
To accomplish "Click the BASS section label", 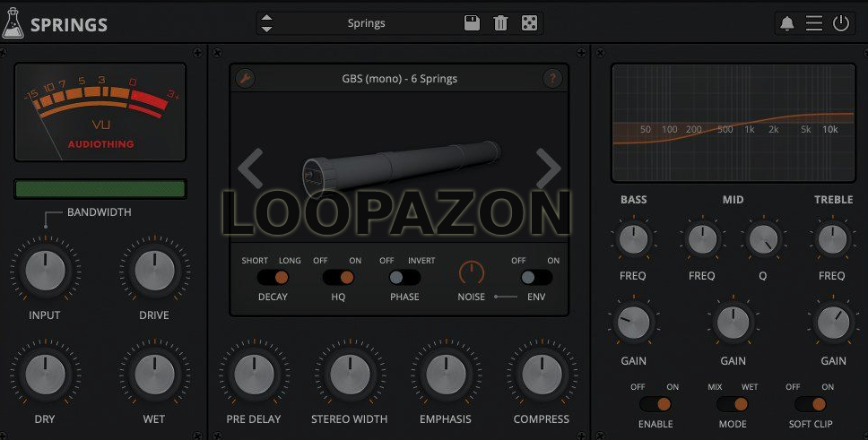I will 633,200.
